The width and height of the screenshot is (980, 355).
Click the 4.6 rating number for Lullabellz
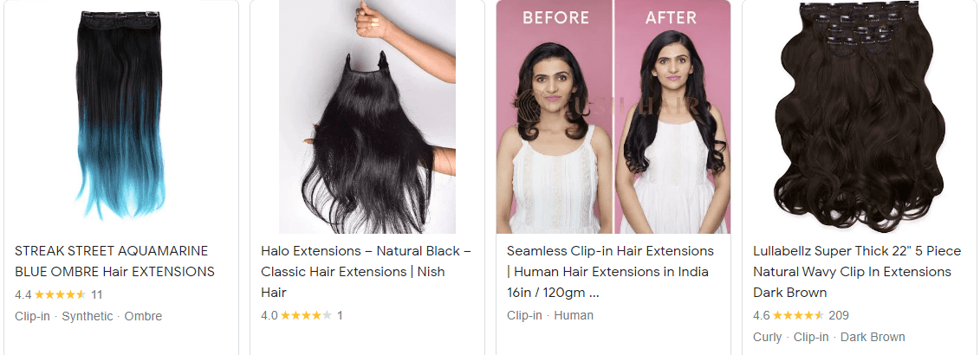click(x=762, y=315)
